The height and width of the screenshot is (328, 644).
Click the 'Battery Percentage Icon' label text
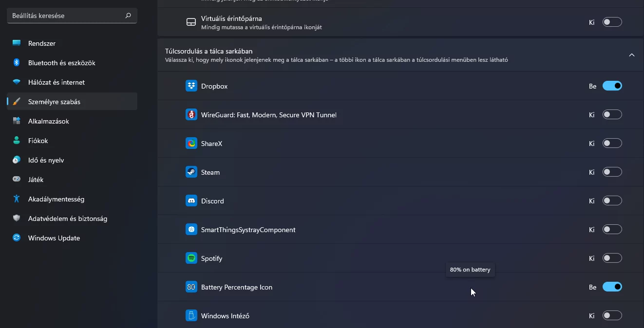(x=237, y=287)
